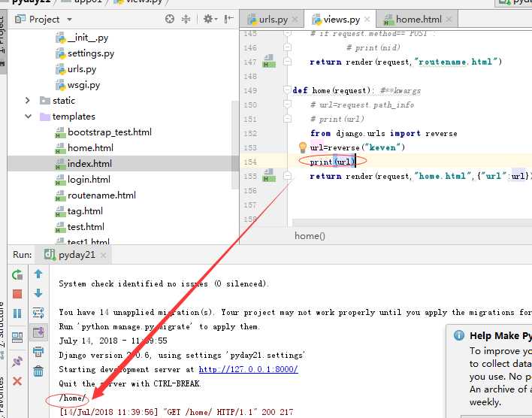This screenshot has height=418, width=532.
Task: Click the info icon in Help notification
Action: tap(458, 335)
